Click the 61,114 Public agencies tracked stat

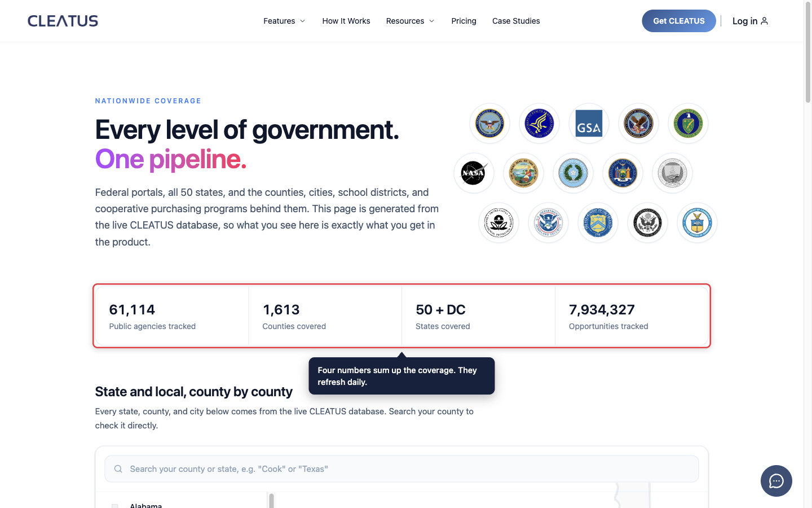point(172,316)
